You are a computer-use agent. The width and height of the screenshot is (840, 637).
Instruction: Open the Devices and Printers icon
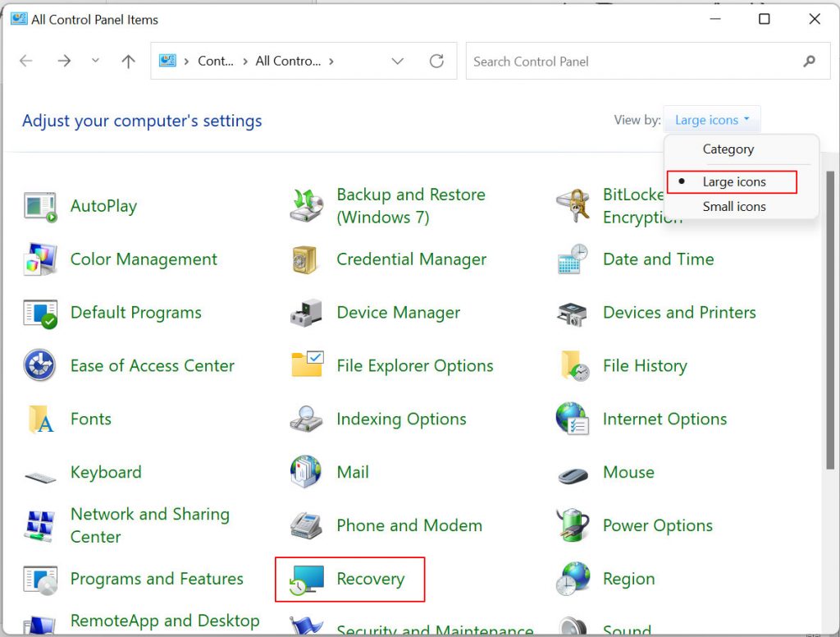572,314
